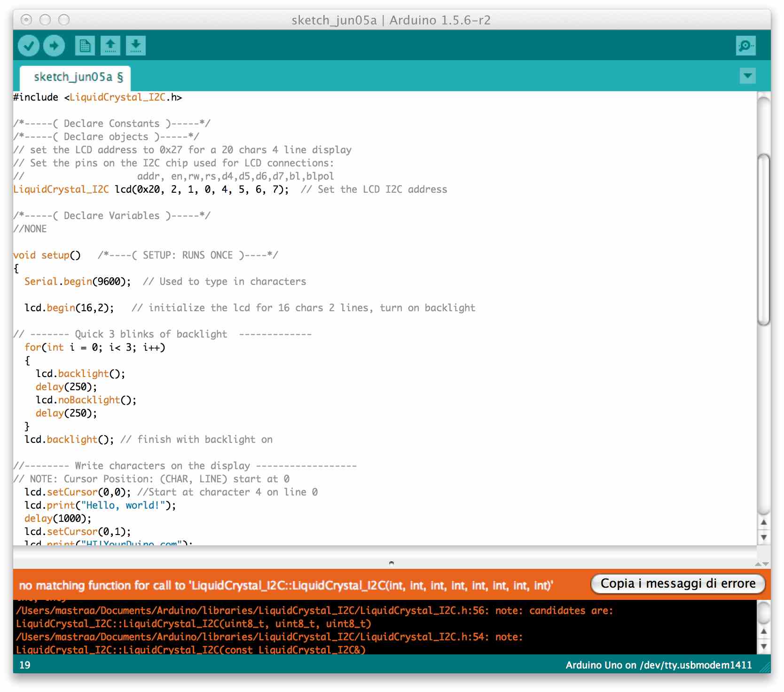Image resolution: width=784 pixels, height=692 pixels.
Task: Switch to the sketch_jun05a tab
Action: pyautogui.click(x=73, y=77)
